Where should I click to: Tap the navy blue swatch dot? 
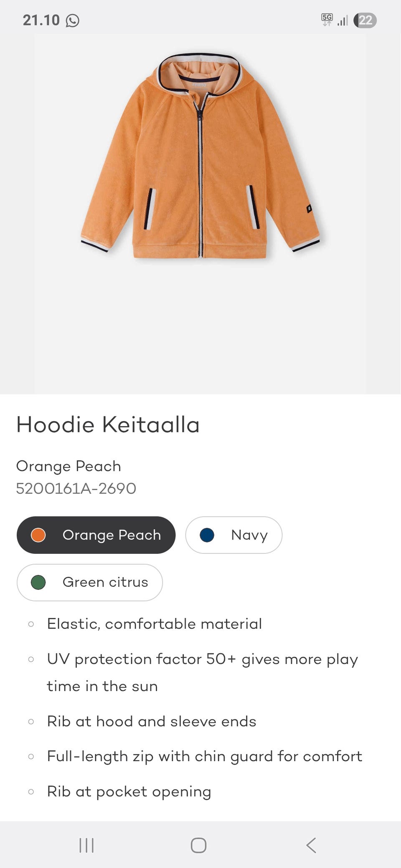tap(207, 535)
